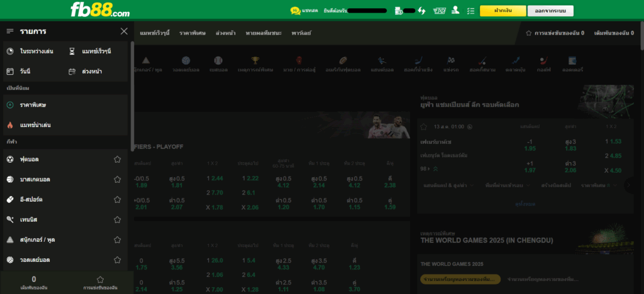Open ในระหว่างเล่น in-play section
Viewport: 644px width, 294px height.
(30, 52)
